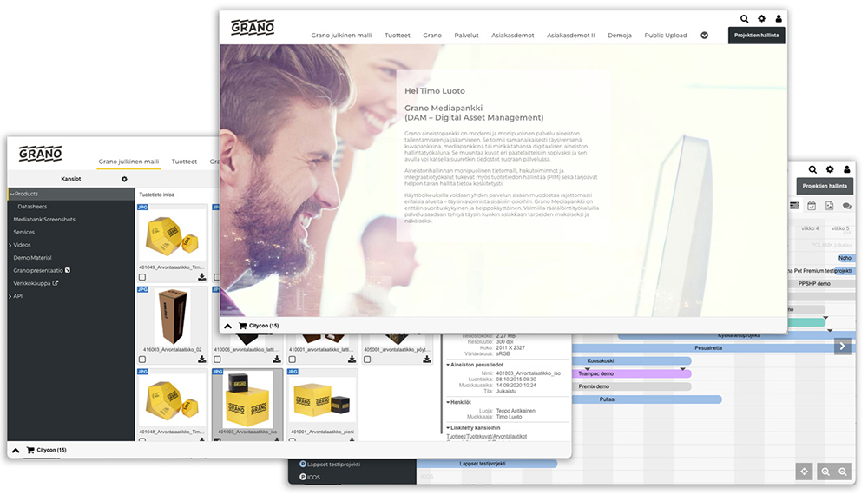Screen dimensions: 868x495
Task: Collapse the Products folder
Action: click(11, 194)
